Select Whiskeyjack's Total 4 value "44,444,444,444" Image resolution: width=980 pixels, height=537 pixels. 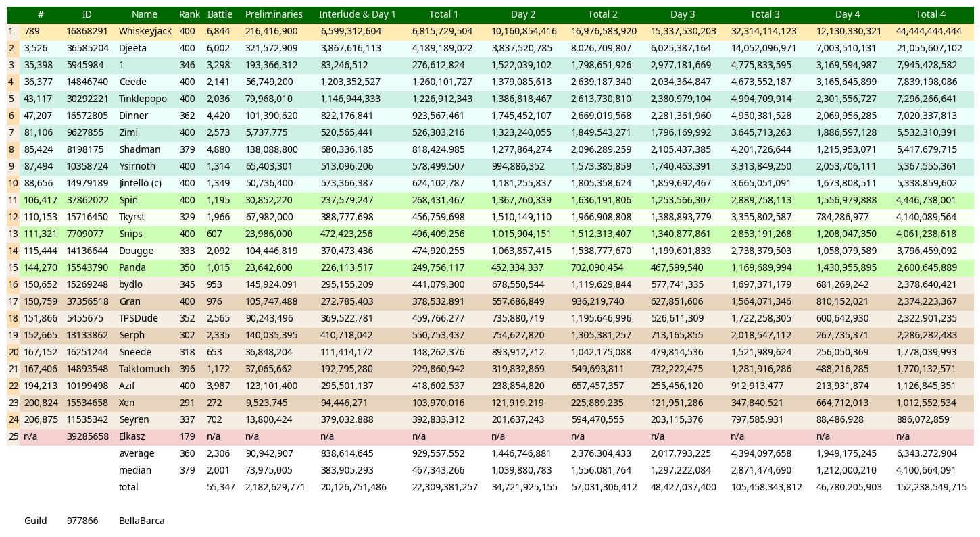pos(929,31)
